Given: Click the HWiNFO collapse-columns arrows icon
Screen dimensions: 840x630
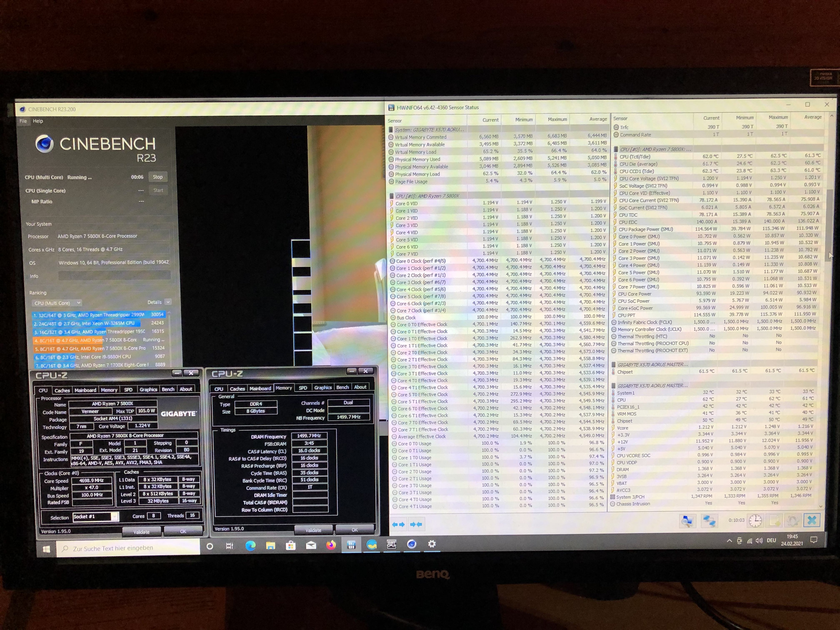Looking at the screenshot, I should 416,524.
